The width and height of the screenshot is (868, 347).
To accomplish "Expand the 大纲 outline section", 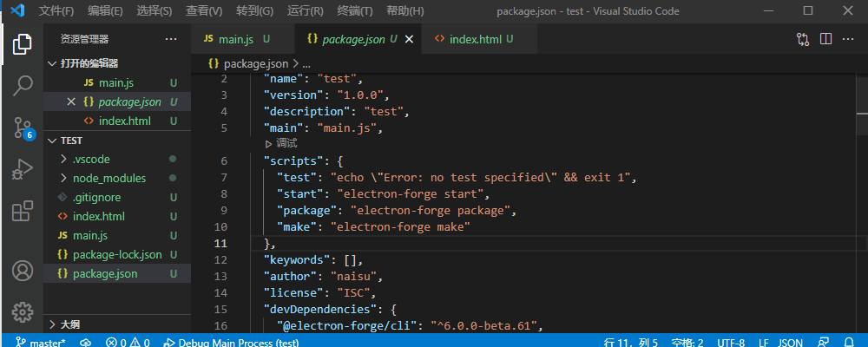I will pyautogui.click(x=117, y=324).
